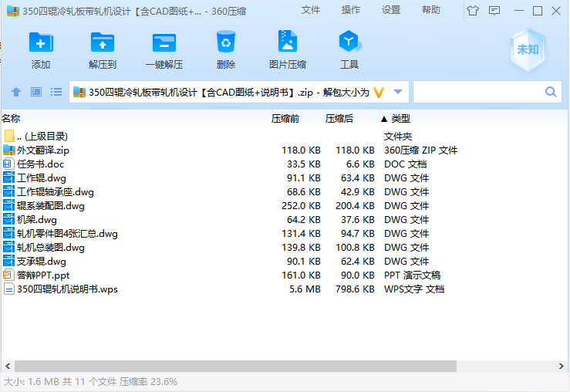
Task: Sort by the 名称 column header
Action: click(x=11, y=118)
